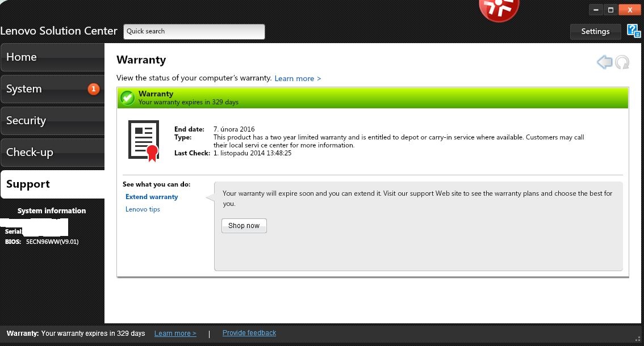Go back using the arrow icon
Screen dimensions: 644x346
click(605, 62)
